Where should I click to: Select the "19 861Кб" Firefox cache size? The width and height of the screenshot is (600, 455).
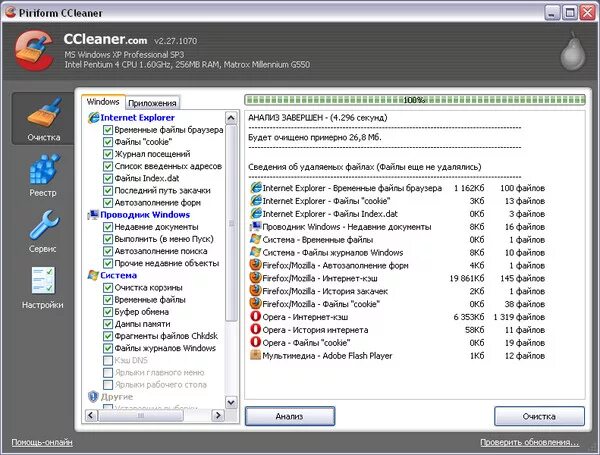466,278
